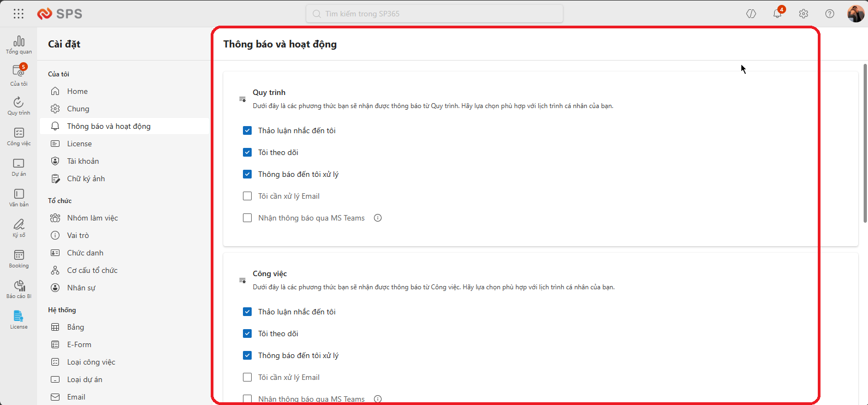The width and height of the screenshot is (868, 405).
Task: Open the Ký số module icon
Action: click(19, 228)
